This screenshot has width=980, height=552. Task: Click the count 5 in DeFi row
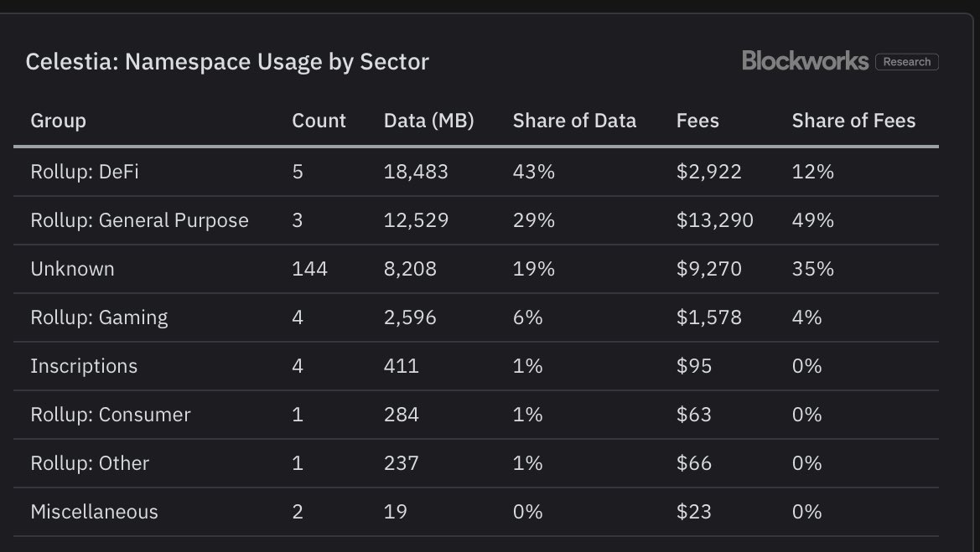[x=298, y=172]
